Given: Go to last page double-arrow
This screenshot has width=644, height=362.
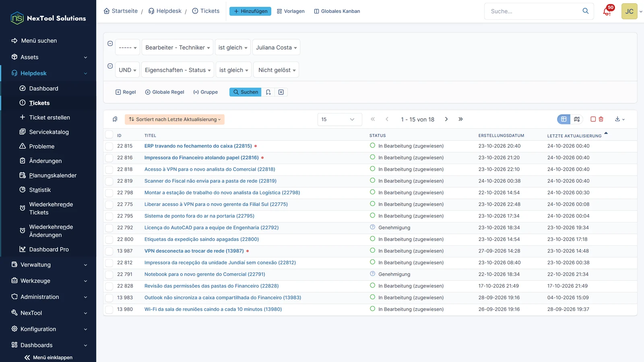Looking at the screenshot, I should [x=460, y=119].
